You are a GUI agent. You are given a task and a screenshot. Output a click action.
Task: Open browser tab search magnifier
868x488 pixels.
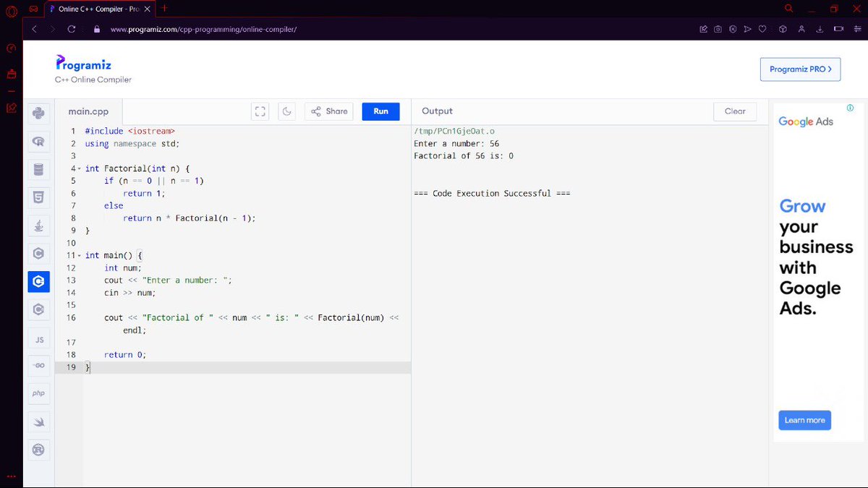[789, 9]
